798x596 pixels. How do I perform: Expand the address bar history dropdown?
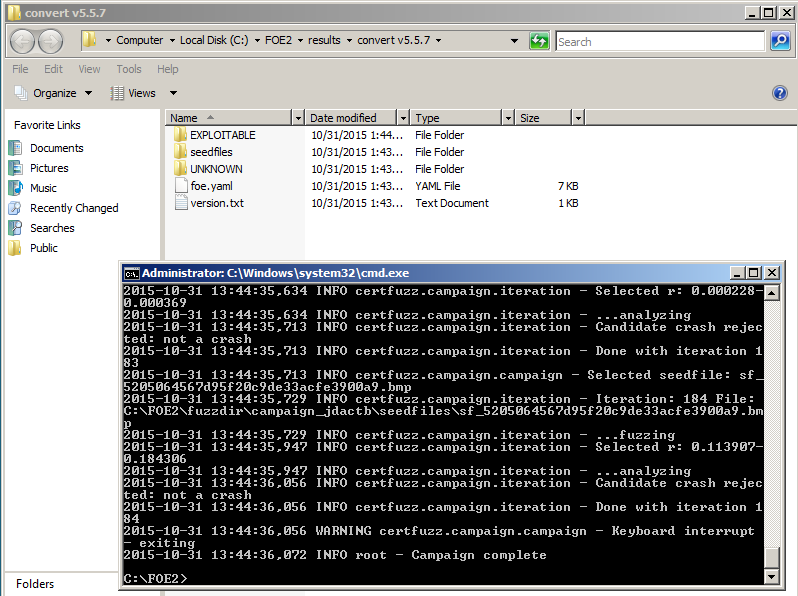pyautogui.click(x=514, y=41)
